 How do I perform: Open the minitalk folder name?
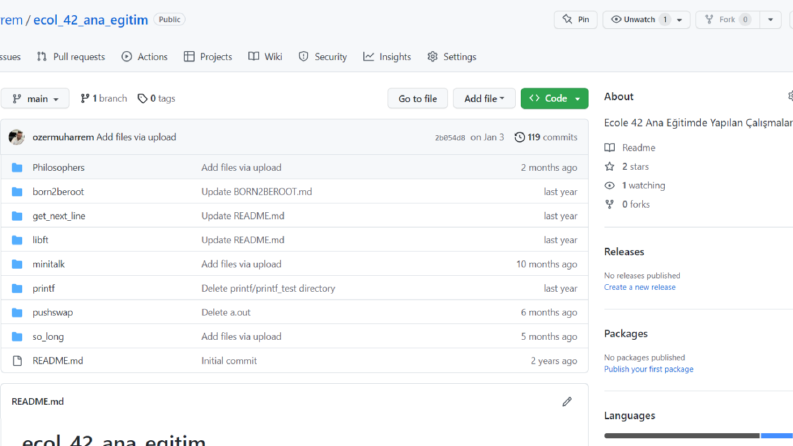(x=49, y=264)
